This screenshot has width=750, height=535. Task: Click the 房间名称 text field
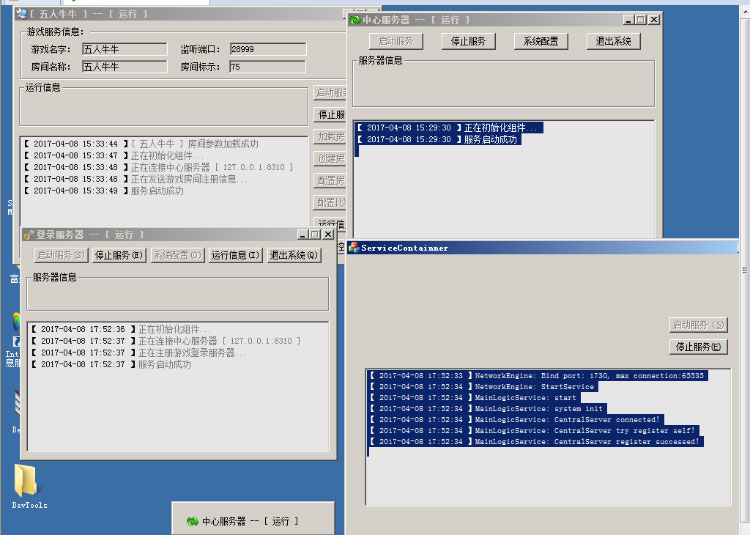[x=124, y=67]
